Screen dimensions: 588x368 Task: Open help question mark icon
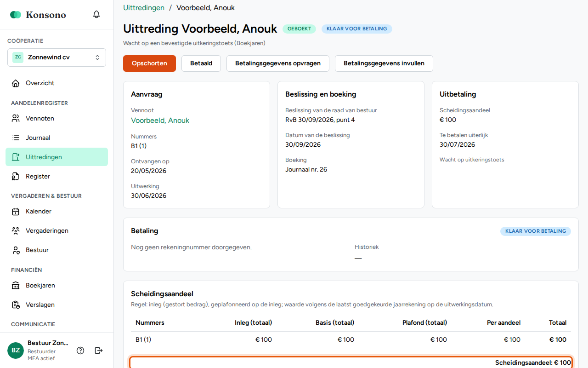(80, 351)
